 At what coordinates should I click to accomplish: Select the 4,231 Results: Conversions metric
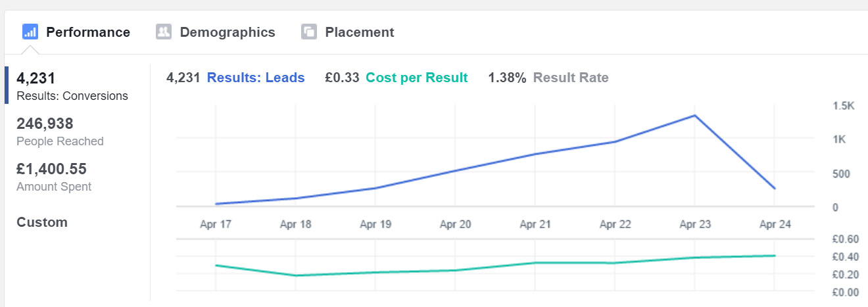point(72,85)
